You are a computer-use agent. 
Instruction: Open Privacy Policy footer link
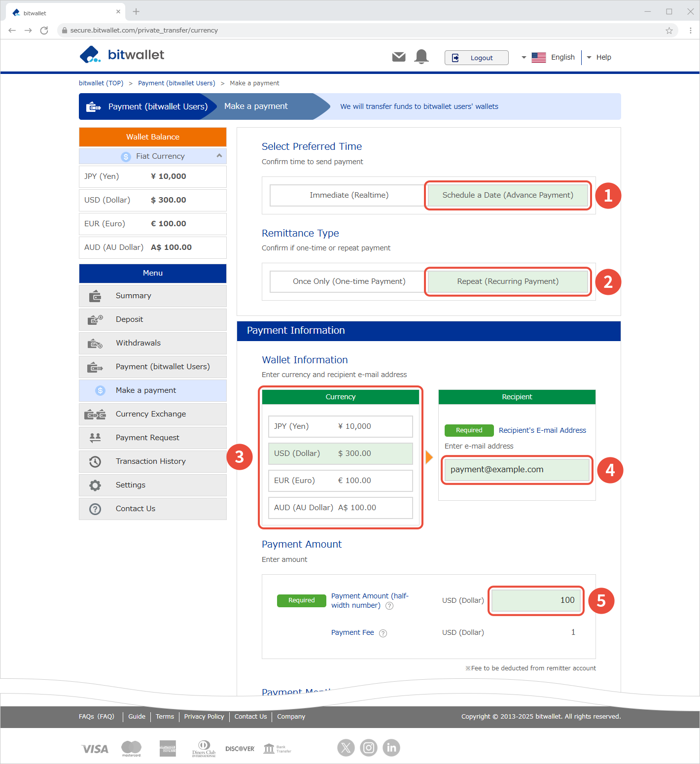coord(204,717)
